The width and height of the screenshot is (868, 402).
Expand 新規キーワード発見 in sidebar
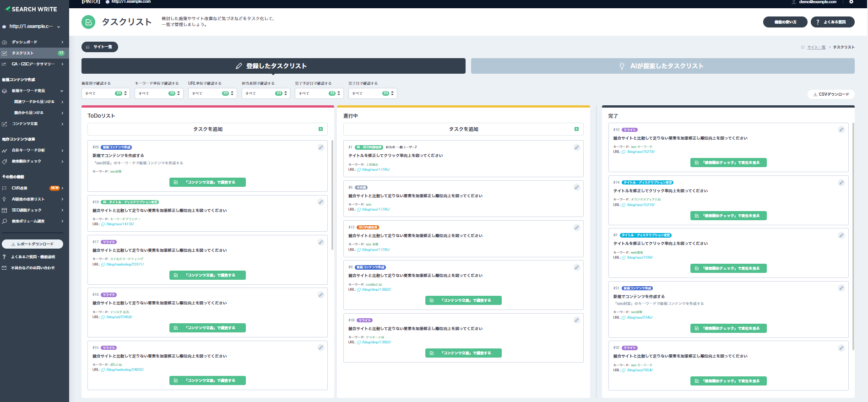[34, 91]
